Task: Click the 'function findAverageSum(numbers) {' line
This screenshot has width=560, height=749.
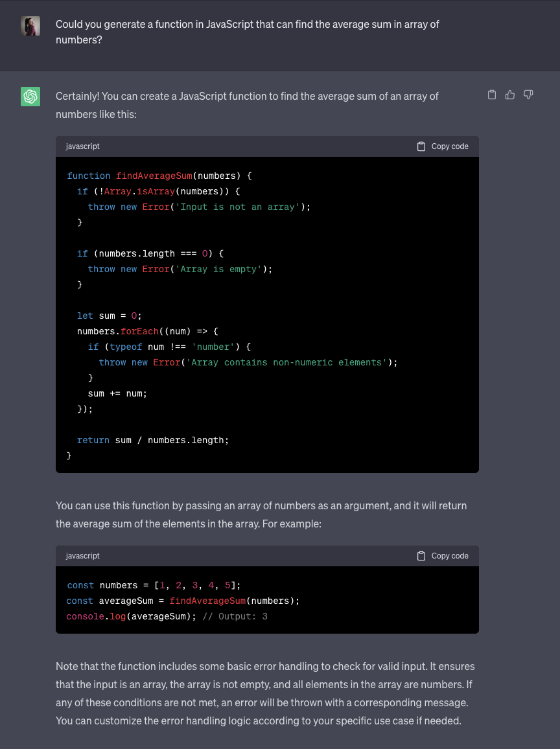Action: tap(159, 176)
